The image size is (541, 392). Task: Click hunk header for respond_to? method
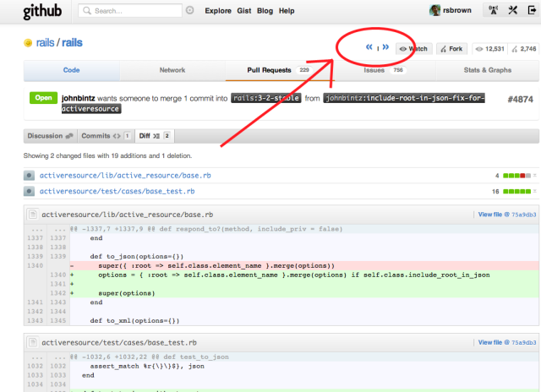click(281, 229)
